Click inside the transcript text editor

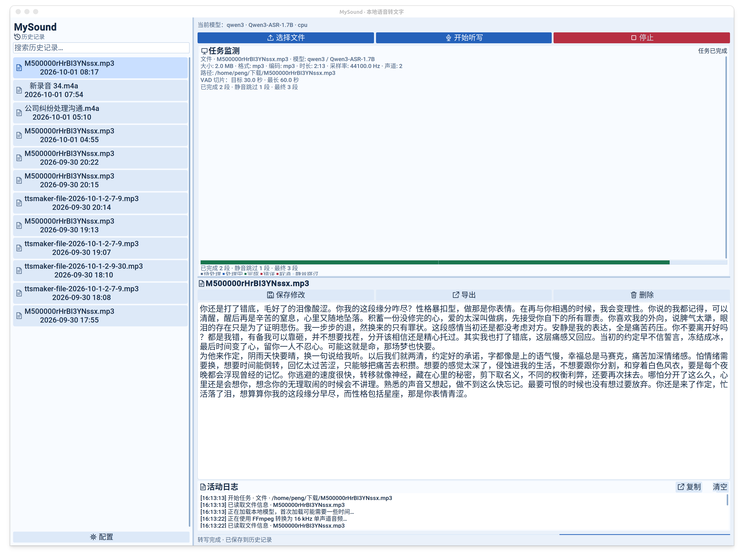(463, 391)
